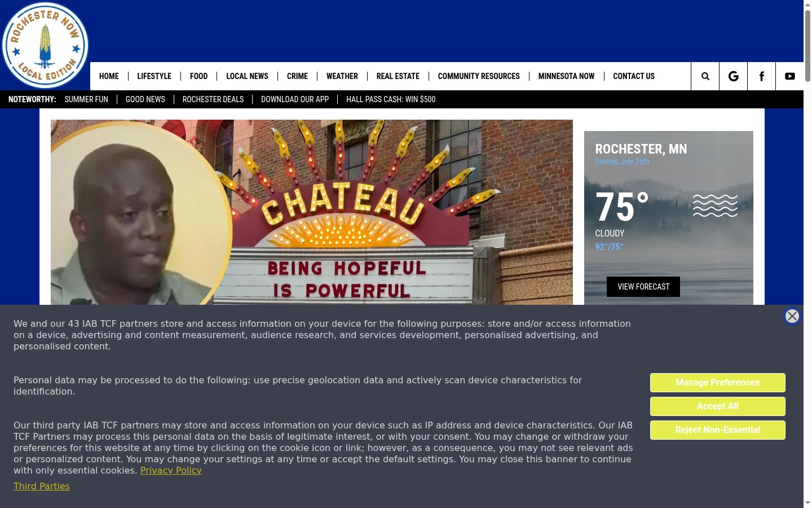This screenshot has width=812, height=508.
Task: Select Local News in the navigation
Action: 247,76
